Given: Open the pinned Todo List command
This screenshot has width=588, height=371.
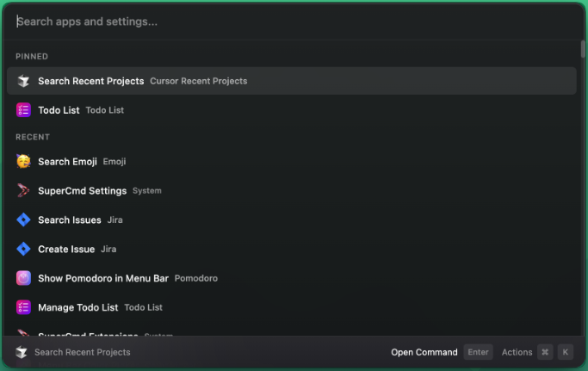Looking at the screenshot, I should 59,110.
